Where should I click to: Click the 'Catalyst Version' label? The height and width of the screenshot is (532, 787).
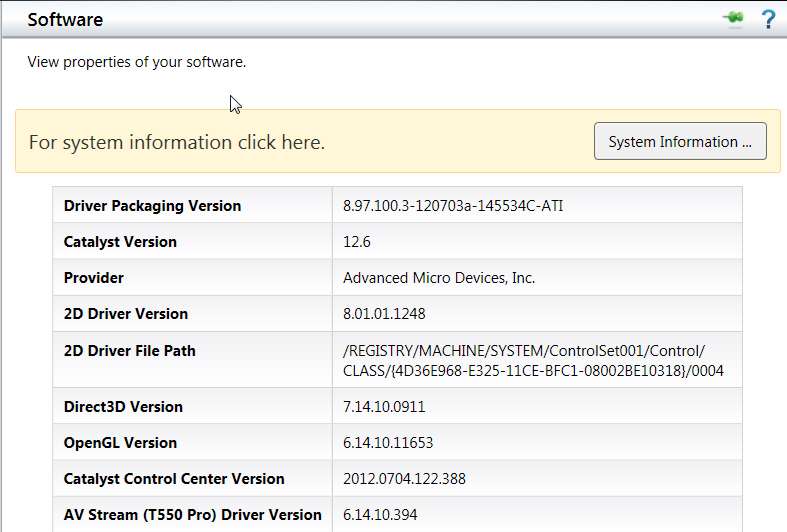tap(120, 242)
